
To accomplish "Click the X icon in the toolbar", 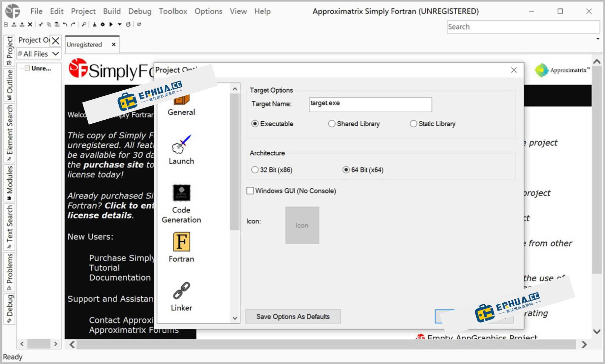I will coord(30,24).
